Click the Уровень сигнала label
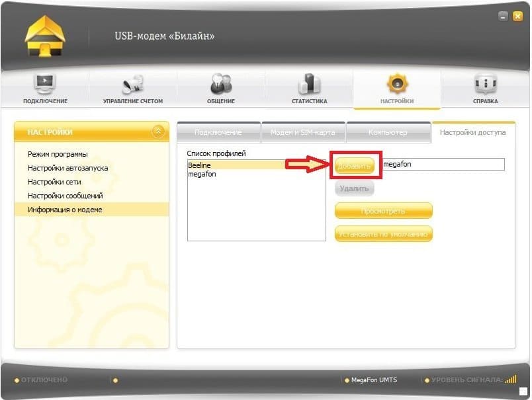532x400 pixels. pyautogui.click(x=467, y=380)
